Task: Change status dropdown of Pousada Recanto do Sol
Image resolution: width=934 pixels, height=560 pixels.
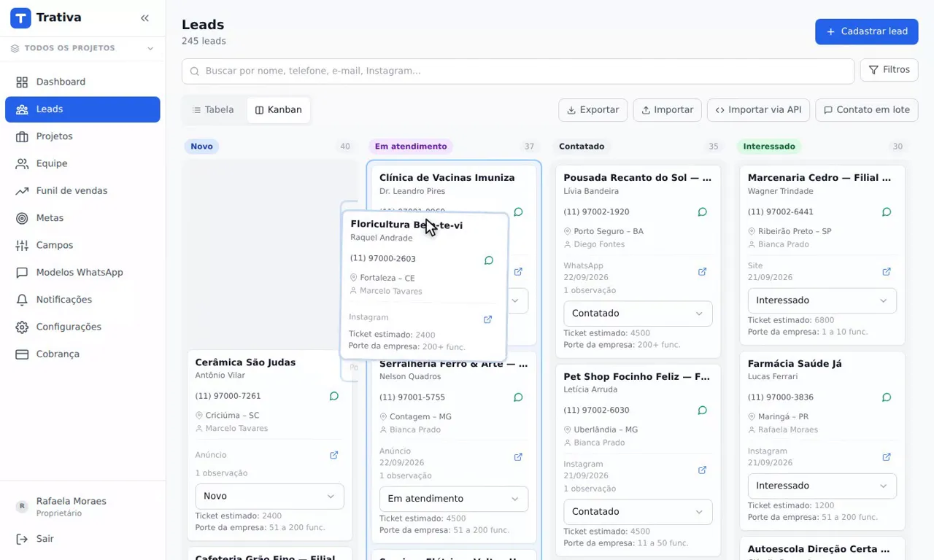Action: (x=638, y=314)
